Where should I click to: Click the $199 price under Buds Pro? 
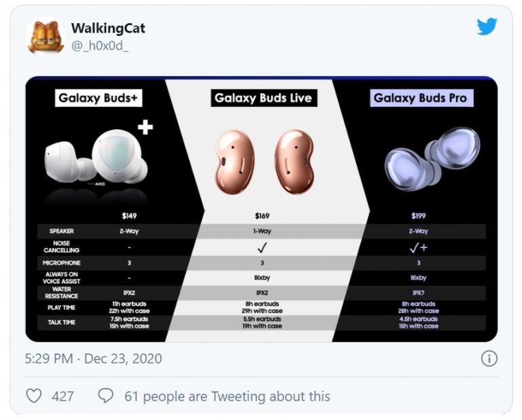pos(419,216)
